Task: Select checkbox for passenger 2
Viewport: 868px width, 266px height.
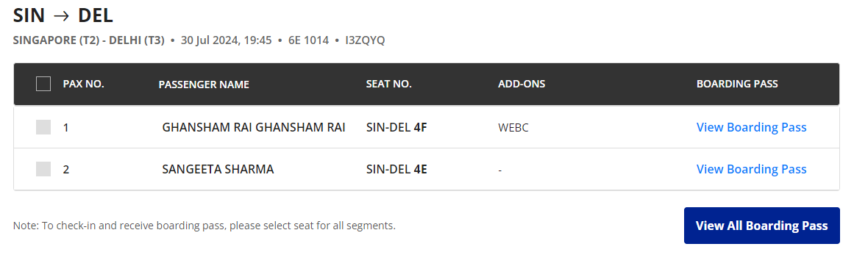Action: [x=43, y=169]
